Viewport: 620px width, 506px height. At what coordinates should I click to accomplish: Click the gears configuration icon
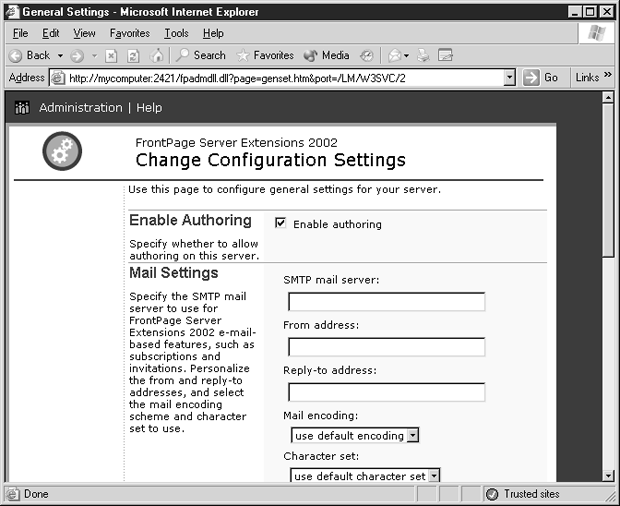pyautogui.click(x=62, y=151)
